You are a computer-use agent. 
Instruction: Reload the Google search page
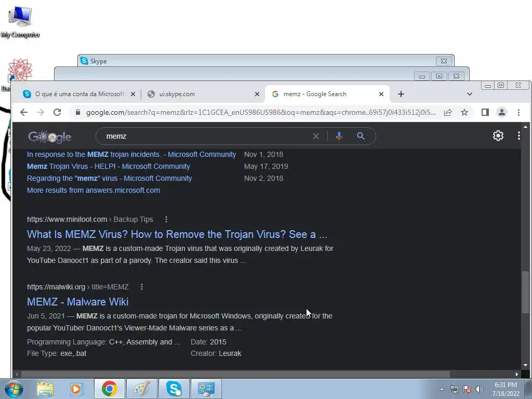click(57, 112)
